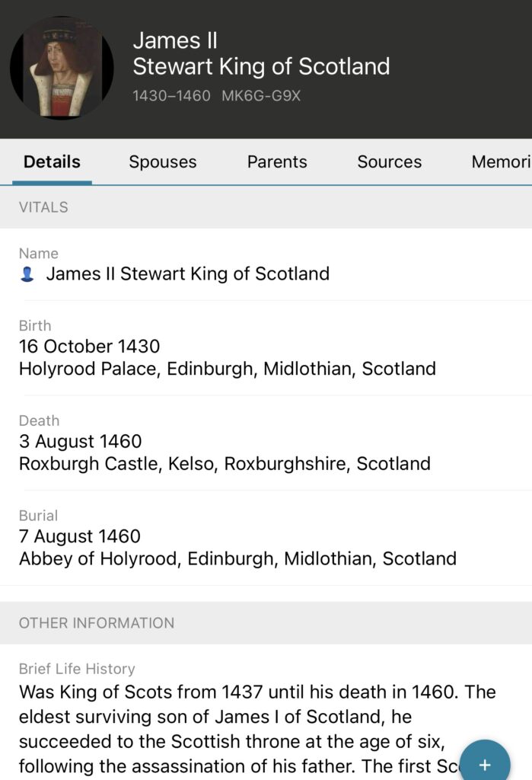Tap the circular profile portrait thumbnail

pyautogui.click(x=62, y=68)
